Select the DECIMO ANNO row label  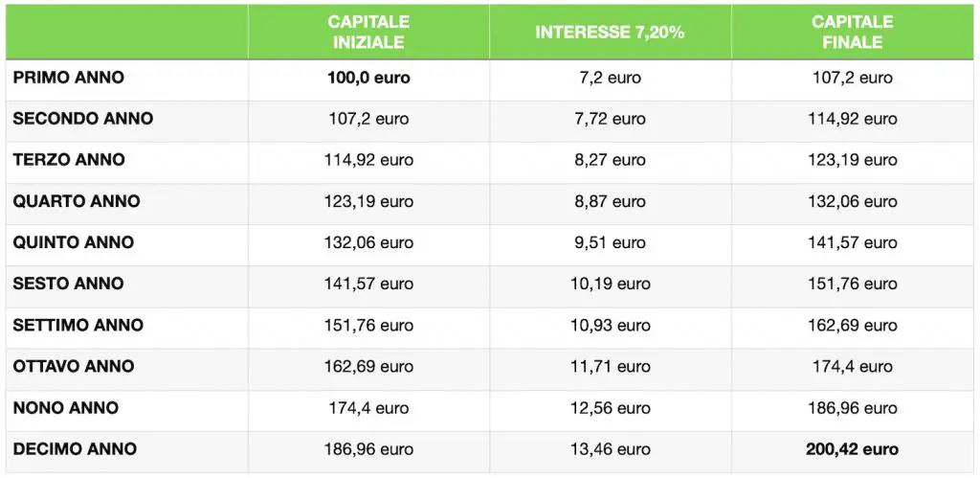(75, 449)
